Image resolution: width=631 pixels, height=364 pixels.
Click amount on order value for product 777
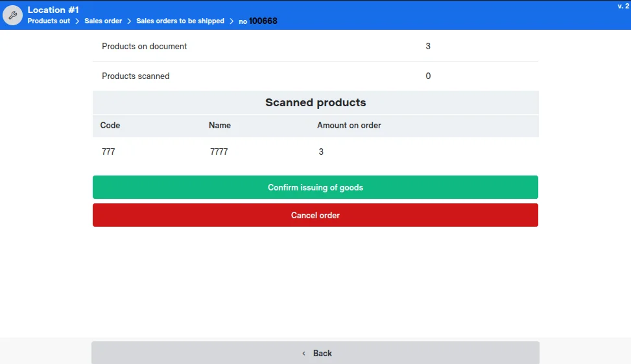[321, 152]
